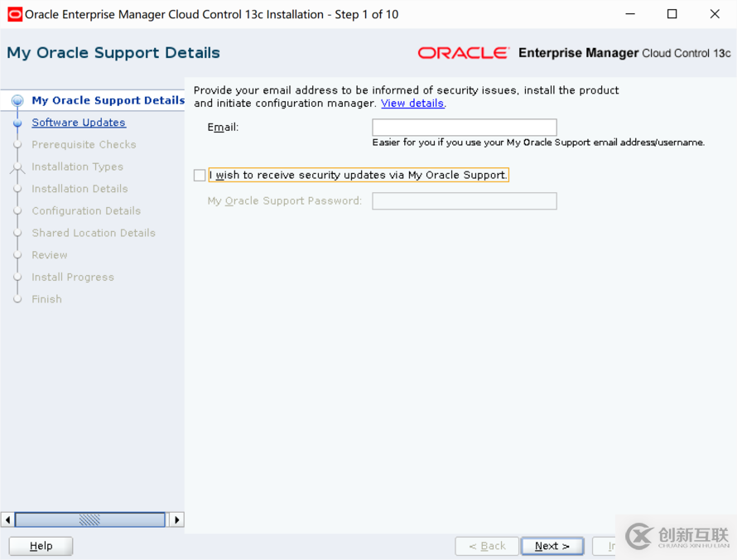Click the Software Updates step bullet
Screen dimensions: 737x560
[x=17, y=123]
